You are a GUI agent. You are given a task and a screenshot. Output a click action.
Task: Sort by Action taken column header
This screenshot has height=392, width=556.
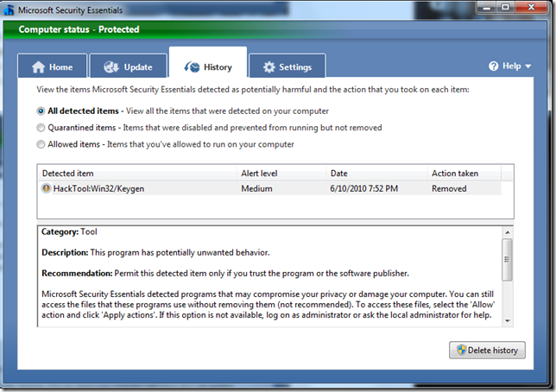pos(464,173)
